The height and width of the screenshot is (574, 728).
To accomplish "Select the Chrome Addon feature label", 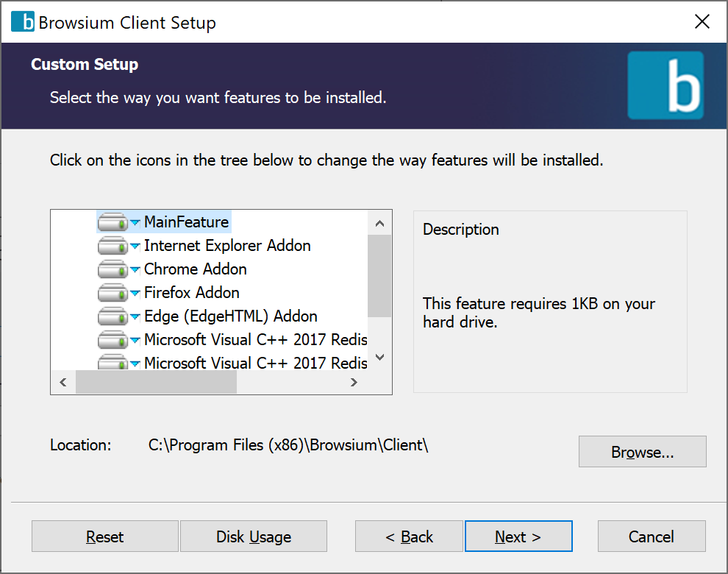I will (x=195, y=269).
